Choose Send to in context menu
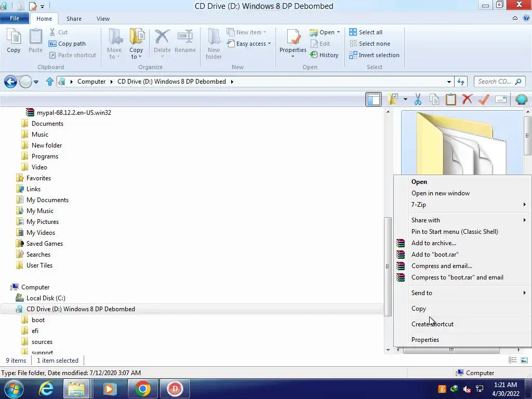The width and height of the screenshot is (532, 399). [x=462, y=293]
